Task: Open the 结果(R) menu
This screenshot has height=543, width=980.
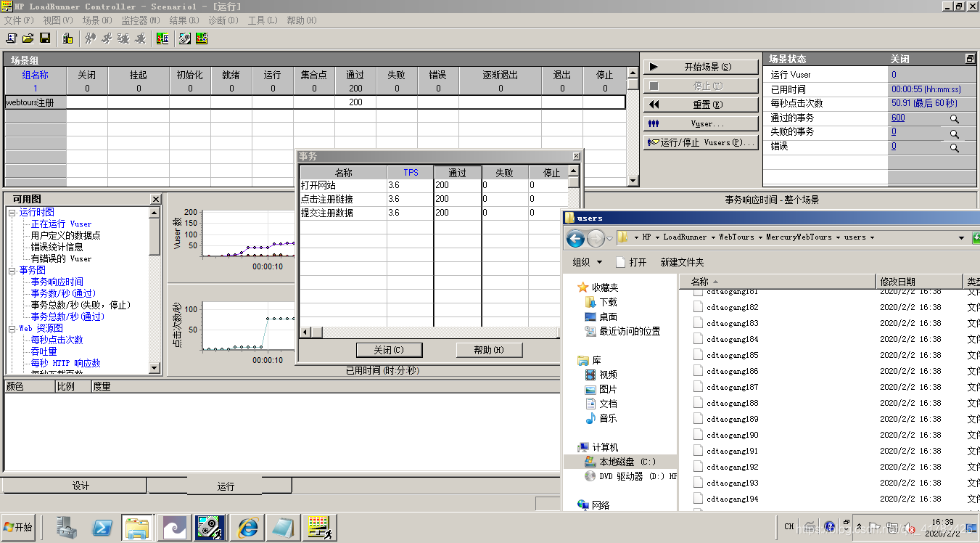Action: [184, 20]
